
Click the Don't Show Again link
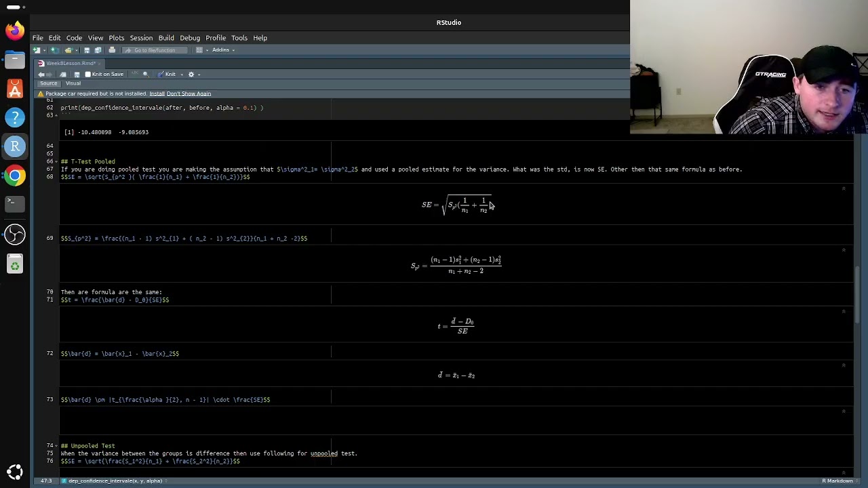coord(189,94)
